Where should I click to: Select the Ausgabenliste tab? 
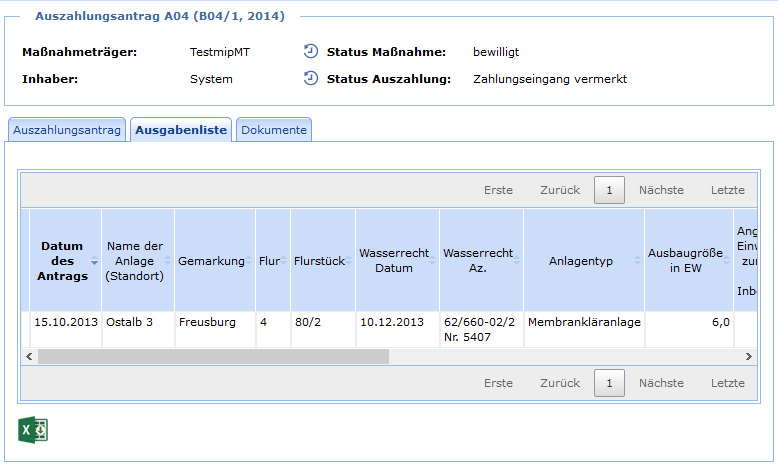pos(181,130)
